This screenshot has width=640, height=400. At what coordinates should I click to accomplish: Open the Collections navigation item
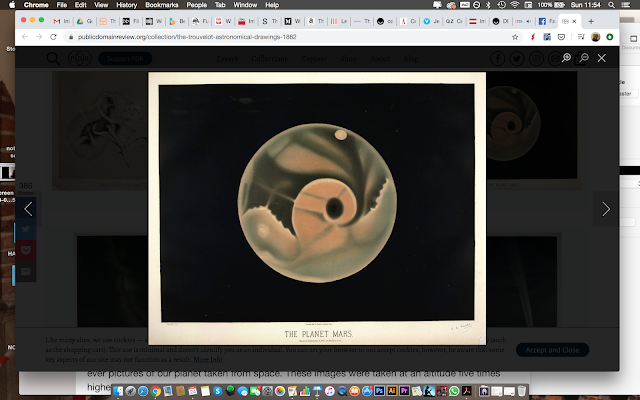point(269,59)
